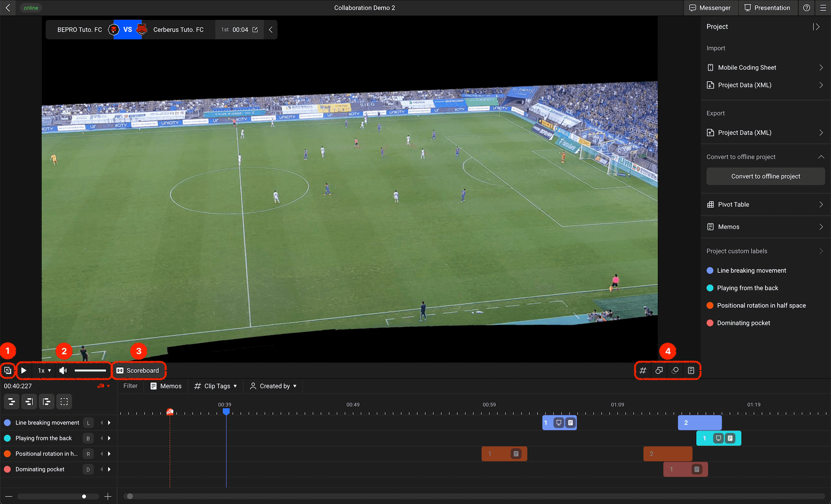Toggle the Memos filter
The height and width of the screenshot is (504, 831).
tap(166, 386)
